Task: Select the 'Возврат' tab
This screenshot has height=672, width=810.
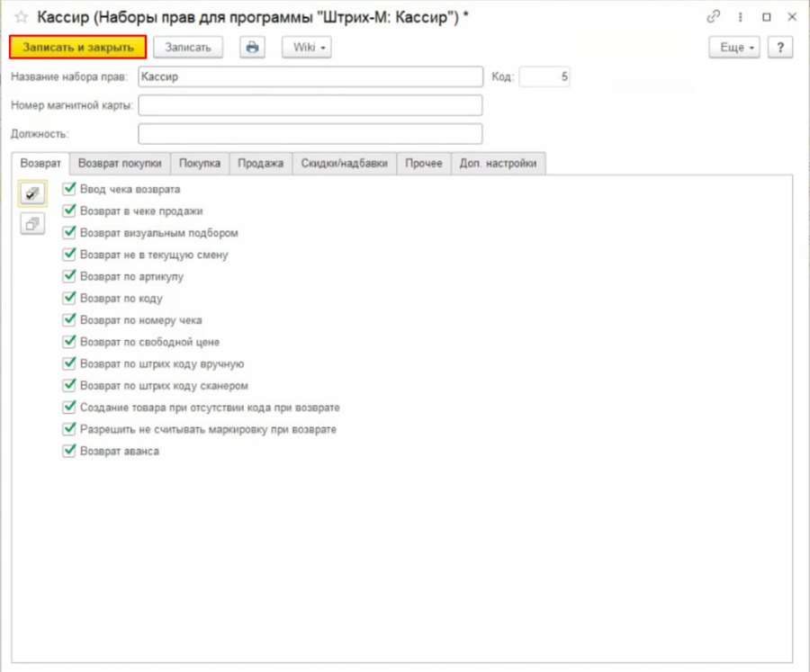Action: click(40, 163)
